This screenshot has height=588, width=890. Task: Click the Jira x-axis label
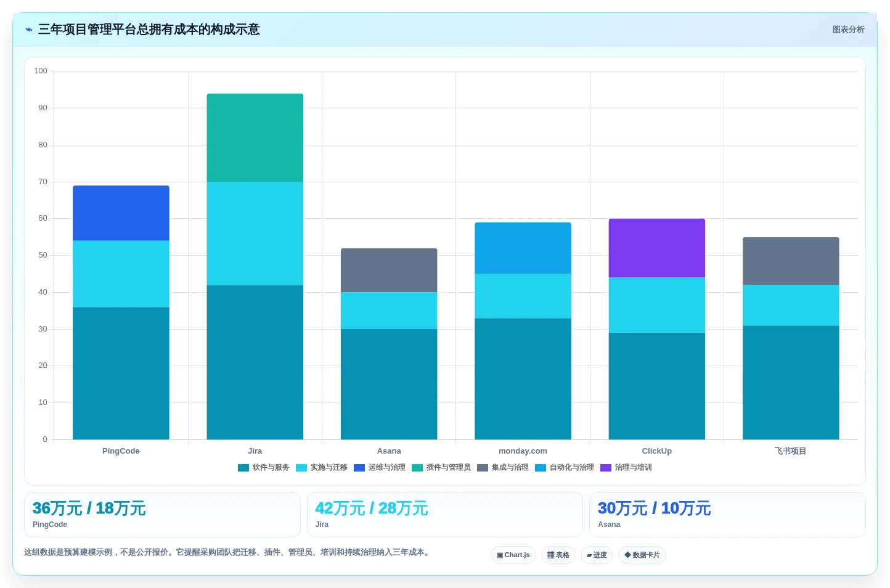255,451
